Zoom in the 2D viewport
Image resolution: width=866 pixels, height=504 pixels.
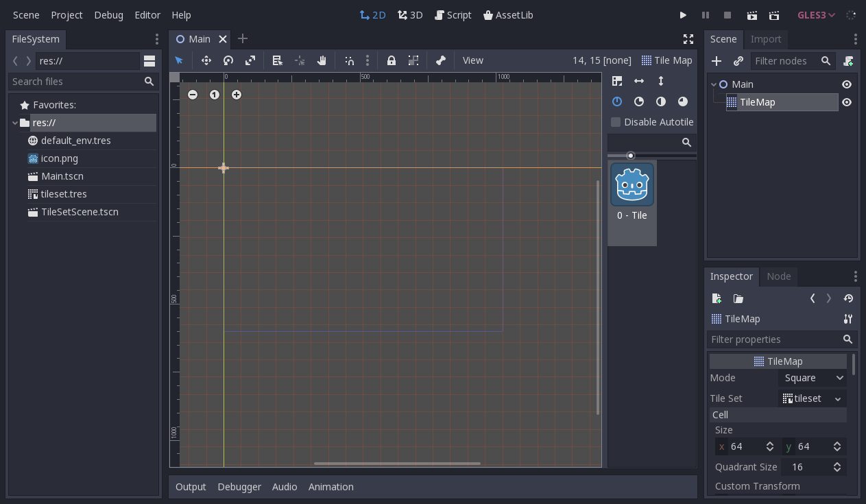237,95
